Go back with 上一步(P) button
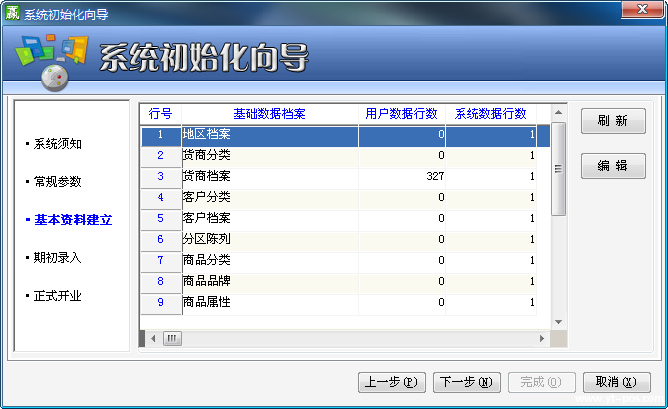The height and width of the screenshot is (409, 668). click(x=392, y=382)
